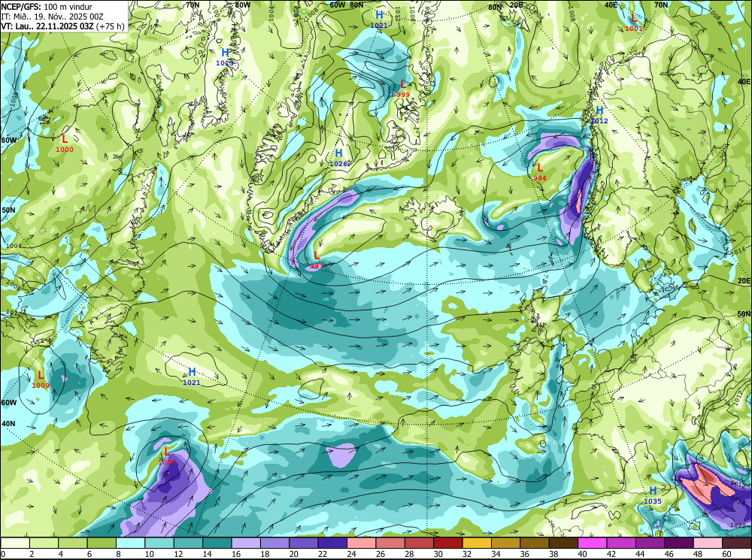This screenshot has height=560, width=752.
Task: Click the '60W 80N' graticule label
Action: point(346,5)
